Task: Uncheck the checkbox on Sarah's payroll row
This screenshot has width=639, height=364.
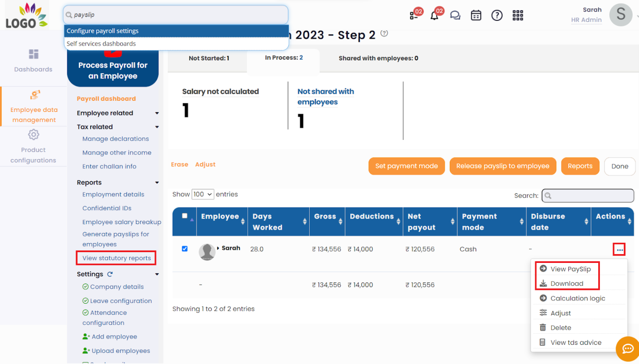Action: [x=184, y=249]
